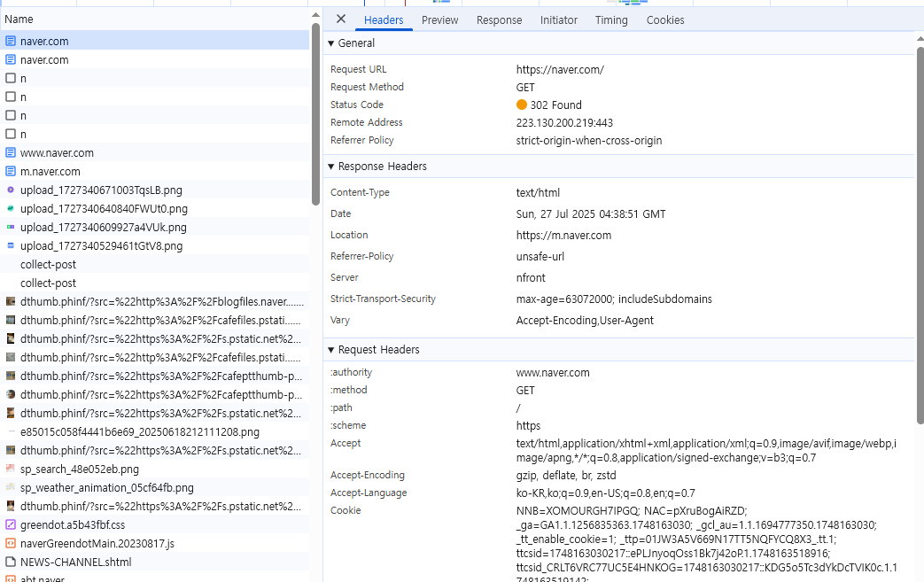Close the request details panel

coord(340,19)
